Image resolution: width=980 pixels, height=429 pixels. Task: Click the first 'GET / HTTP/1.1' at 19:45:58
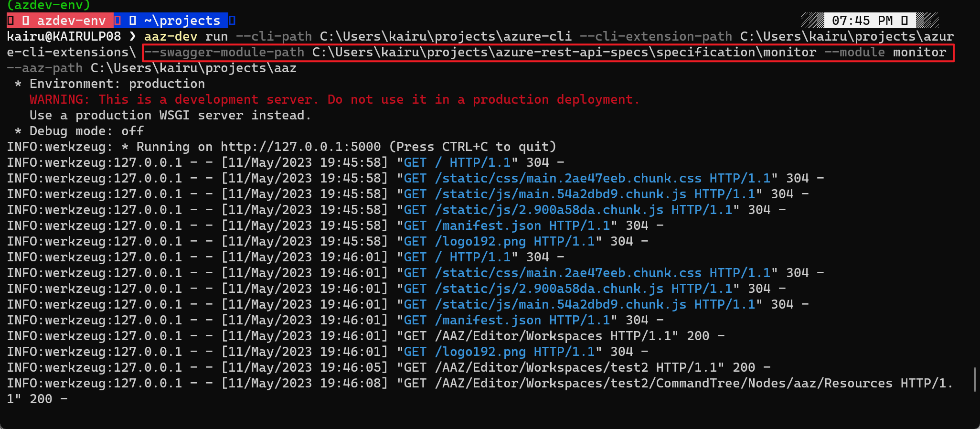(x=458, y=162)
